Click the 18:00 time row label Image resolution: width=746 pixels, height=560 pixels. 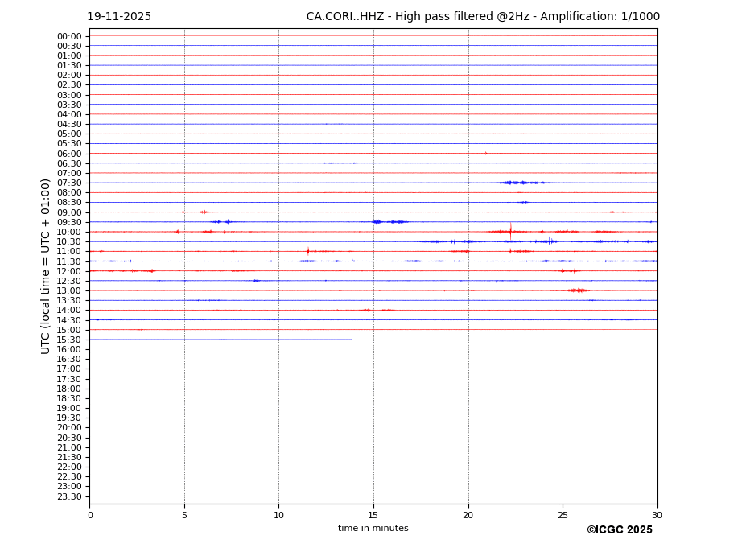pyautogui.click(x=69, y=389)
